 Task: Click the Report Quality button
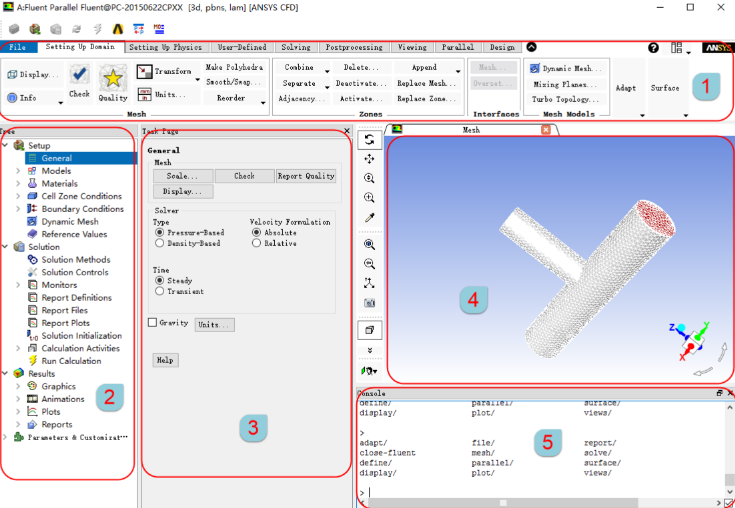pos(306,176)
